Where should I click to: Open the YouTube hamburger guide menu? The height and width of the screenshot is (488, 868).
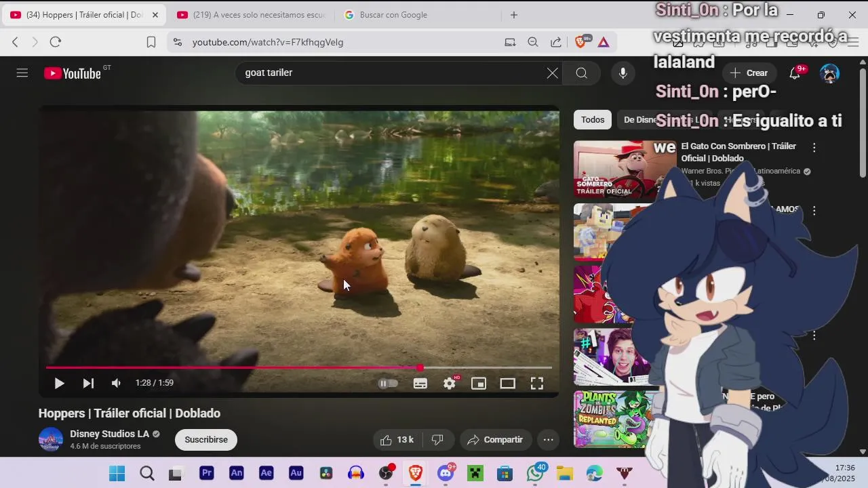click(22, 73)
